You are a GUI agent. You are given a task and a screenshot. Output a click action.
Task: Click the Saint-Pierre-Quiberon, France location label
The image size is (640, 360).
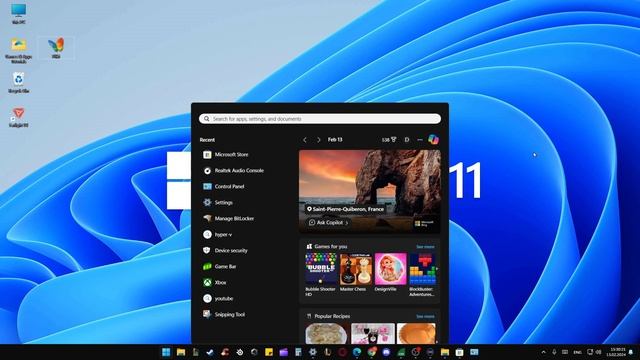pyautogui.click(x=345, y=209)
